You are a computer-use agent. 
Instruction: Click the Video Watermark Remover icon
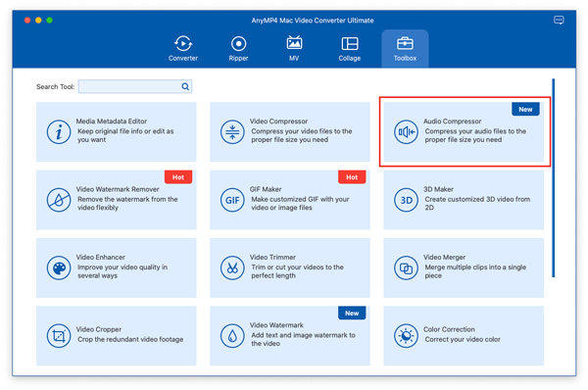(x=59, y=200)
